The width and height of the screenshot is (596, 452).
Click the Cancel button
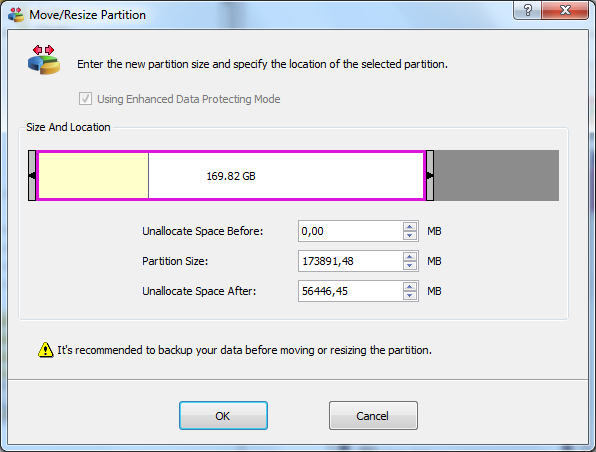[373, 416]
